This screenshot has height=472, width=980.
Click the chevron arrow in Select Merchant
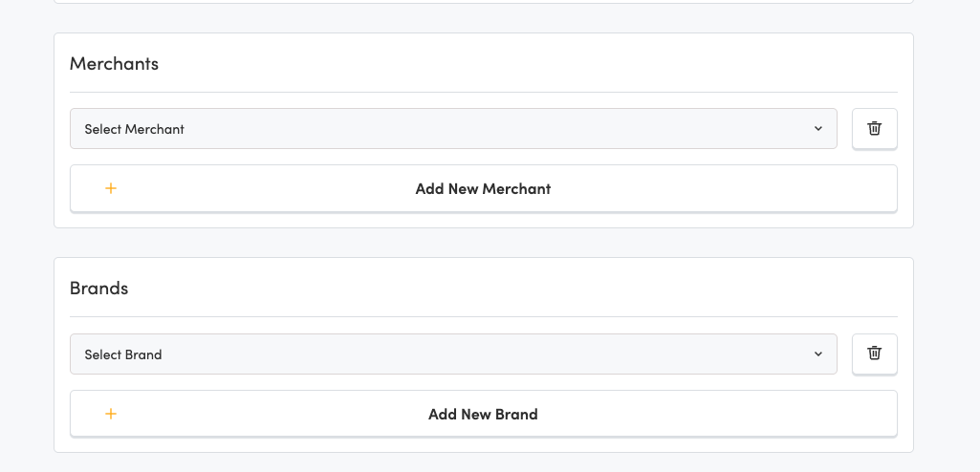click(818, 129)
